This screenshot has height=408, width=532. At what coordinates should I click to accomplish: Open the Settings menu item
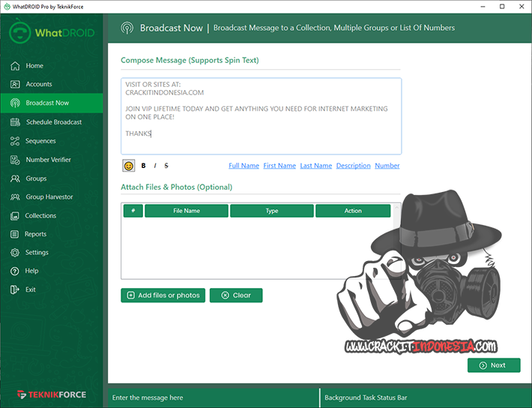pyautogui.click(x=37, y=253)
